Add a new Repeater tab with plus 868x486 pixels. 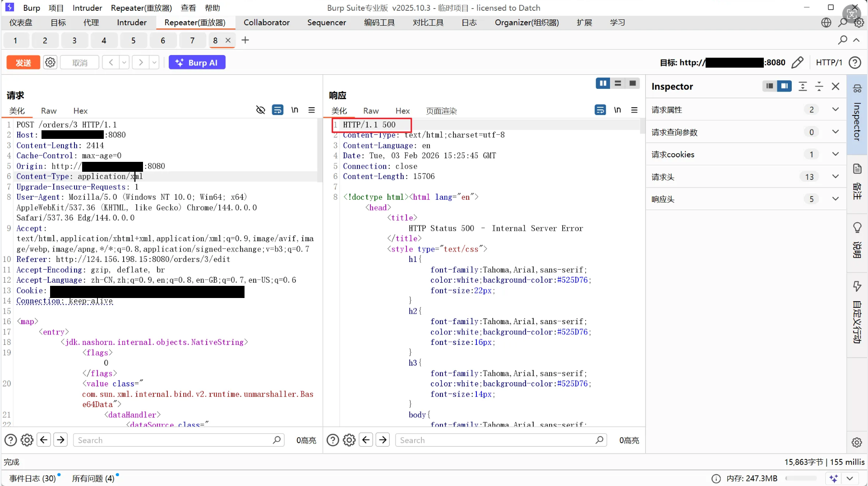[x=245, y=40]
